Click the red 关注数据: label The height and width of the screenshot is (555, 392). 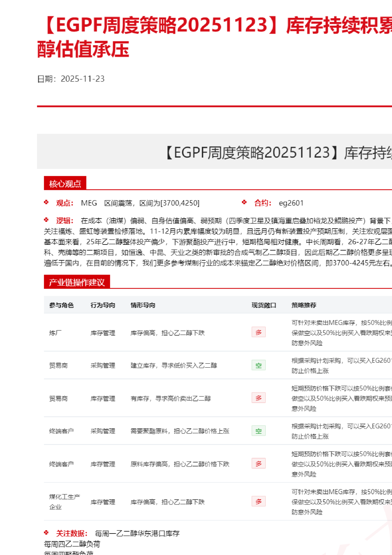[72, 533]
